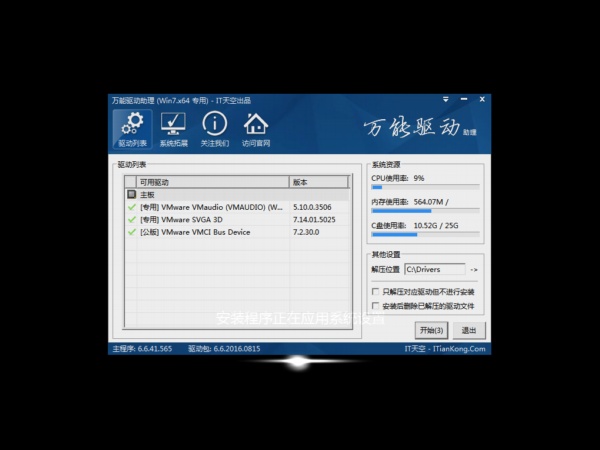Click version 7.2.30.0 cell
The width and height of the screenshot is (600, 450).
pyautogui.click(x=306, y=232)
